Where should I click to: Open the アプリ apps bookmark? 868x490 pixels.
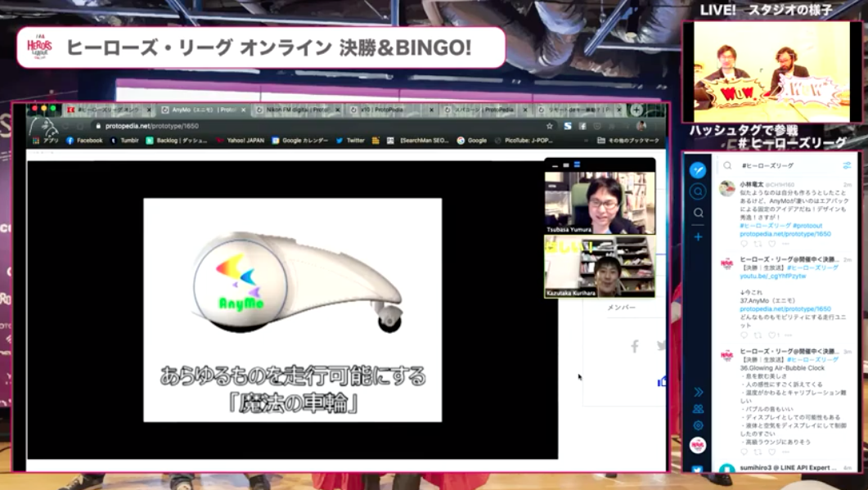(46, 141)
